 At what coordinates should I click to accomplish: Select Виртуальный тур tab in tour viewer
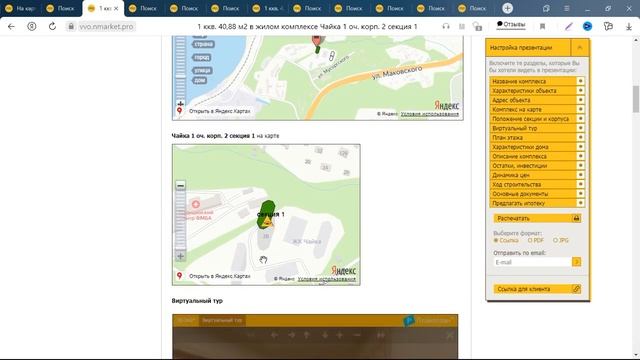pos(222,320)
